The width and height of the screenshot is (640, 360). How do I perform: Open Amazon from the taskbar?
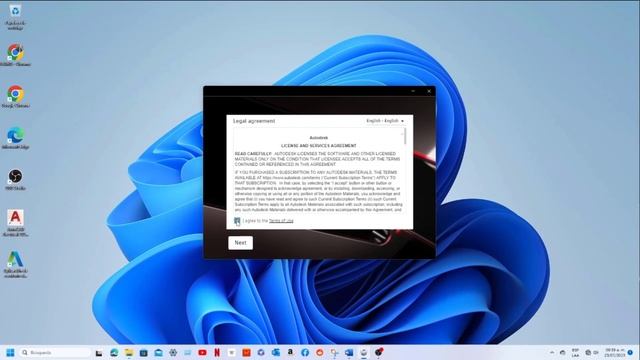[290, 352]
